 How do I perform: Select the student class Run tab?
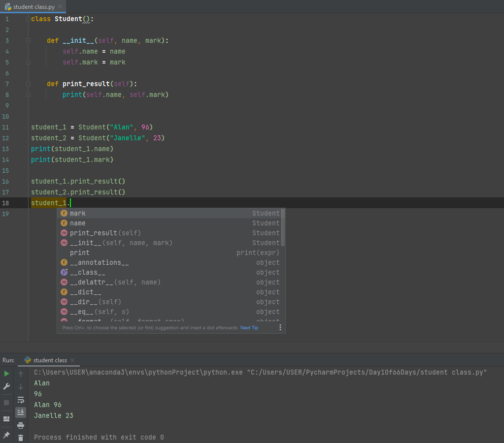point(49,360)
